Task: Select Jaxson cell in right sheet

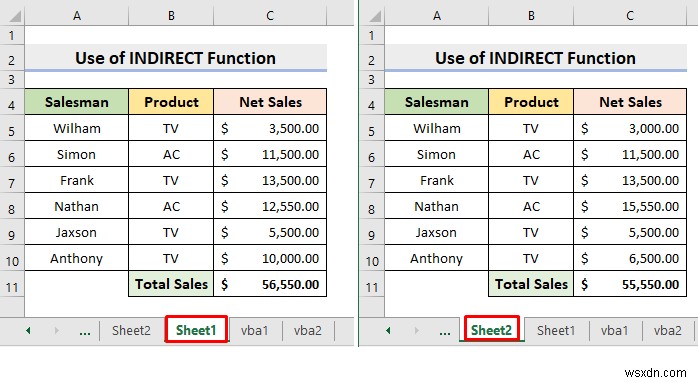Action: point(437,232)
